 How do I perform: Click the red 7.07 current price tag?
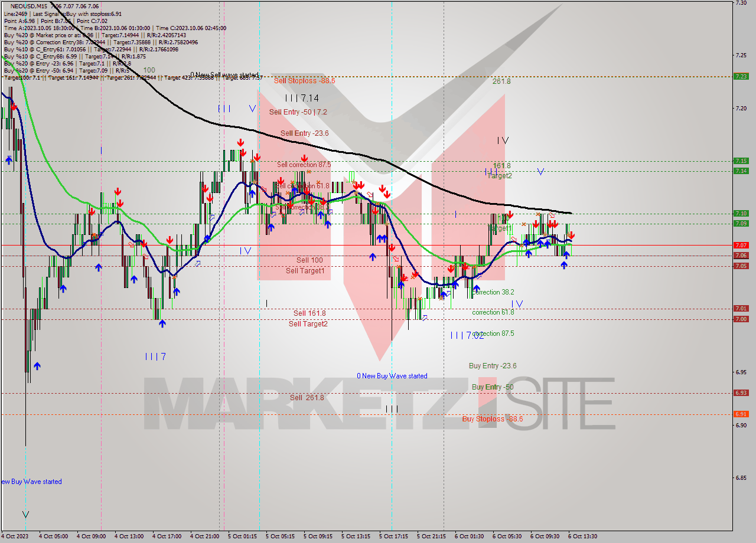click(741, 245)
